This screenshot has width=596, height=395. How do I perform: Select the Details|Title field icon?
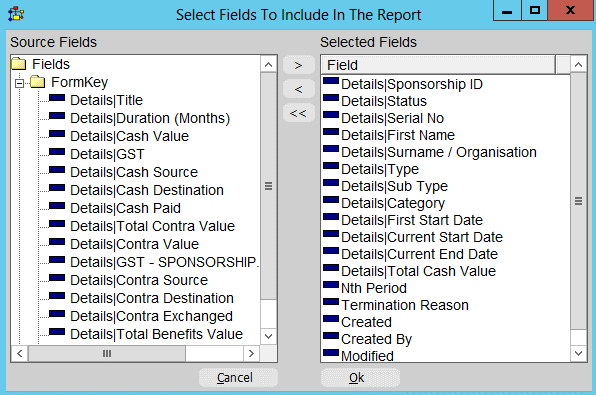coord(57,98)
